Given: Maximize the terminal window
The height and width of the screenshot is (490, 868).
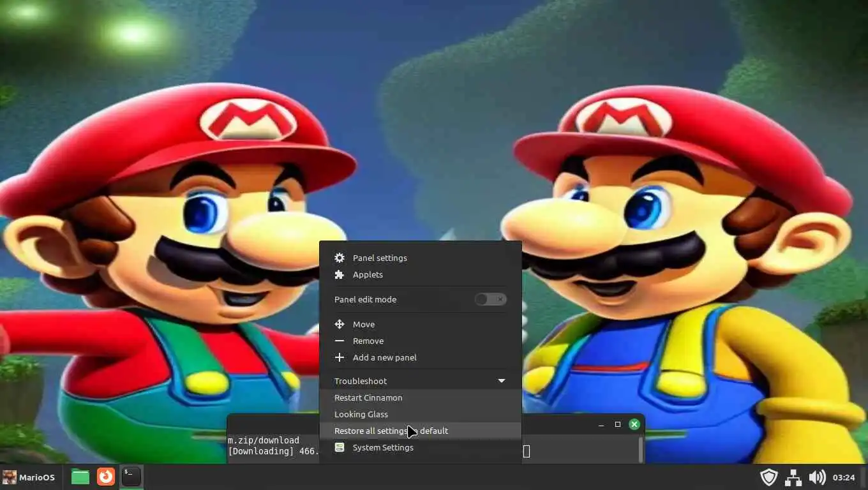Looking at the screenshot, I should pos(618,424).
